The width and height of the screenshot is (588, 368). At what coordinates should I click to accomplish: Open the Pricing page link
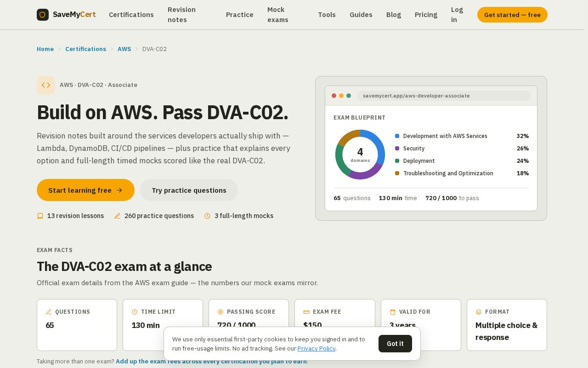426,15
